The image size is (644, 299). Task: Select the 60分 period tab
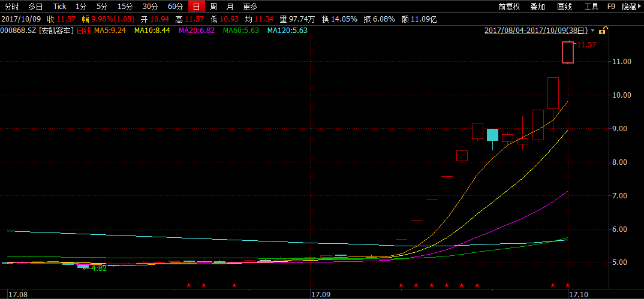click(175, 7)
